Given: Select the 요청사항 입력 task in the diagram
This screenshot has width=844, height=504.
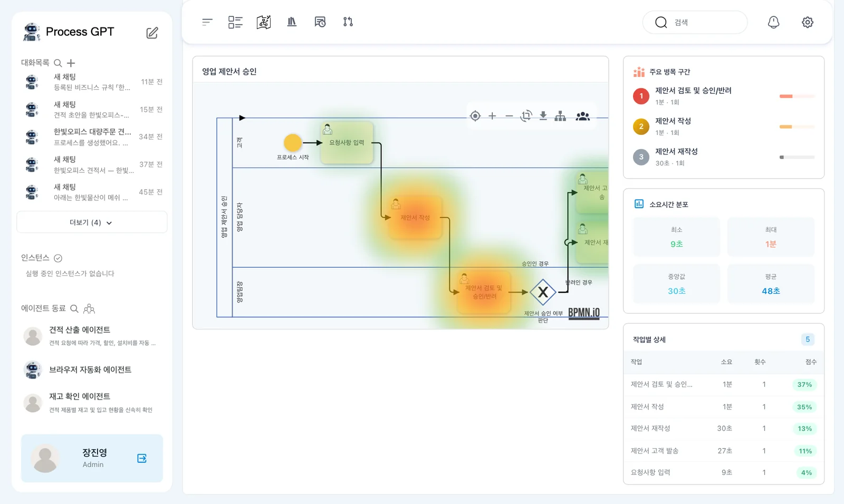Looking at the screenshot, I should (x=347, y=143).
